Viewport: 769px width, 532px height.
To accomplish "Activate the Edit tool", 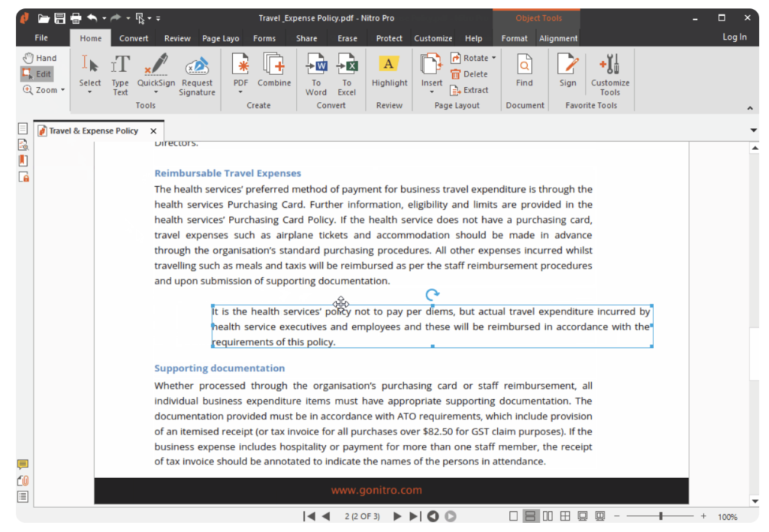I will point(37,74).
